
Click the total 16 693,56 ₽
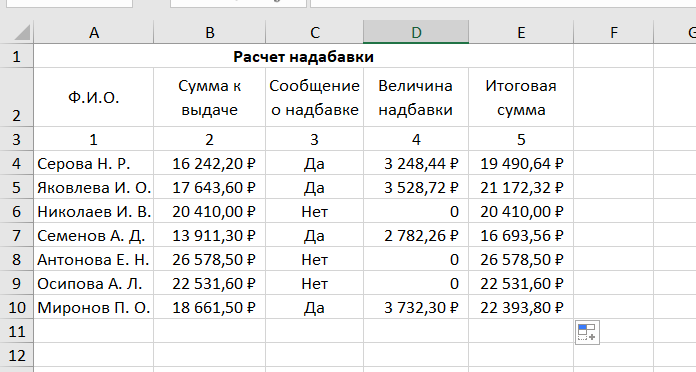[x=521, y=235]
